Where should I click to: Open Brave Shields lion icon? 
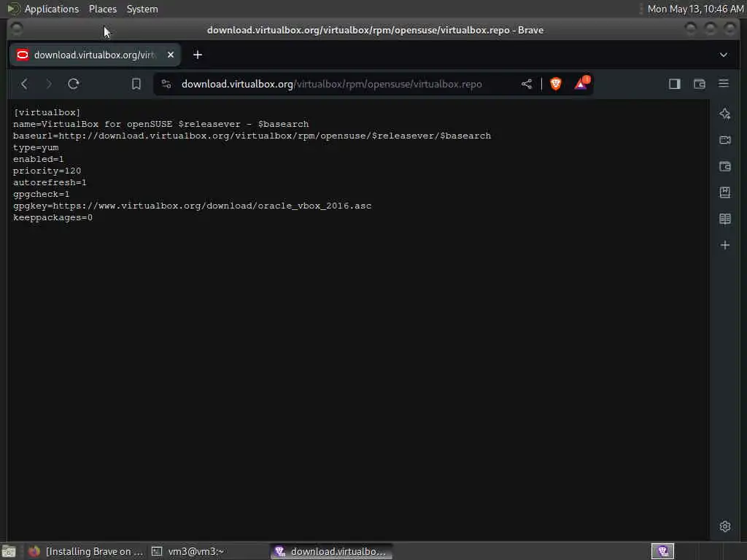pos(555,85)
